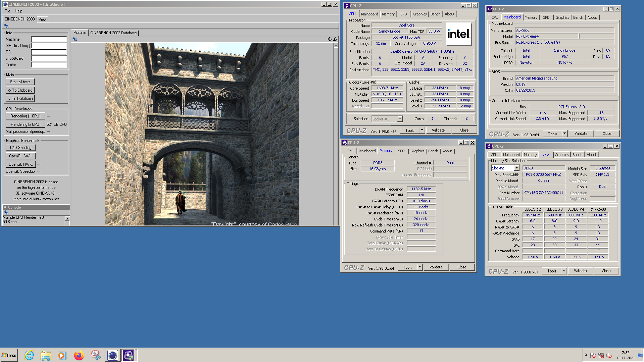644x362 pixels.
Task: Click the taskbar clock 7:37
Action: (626, 353)
